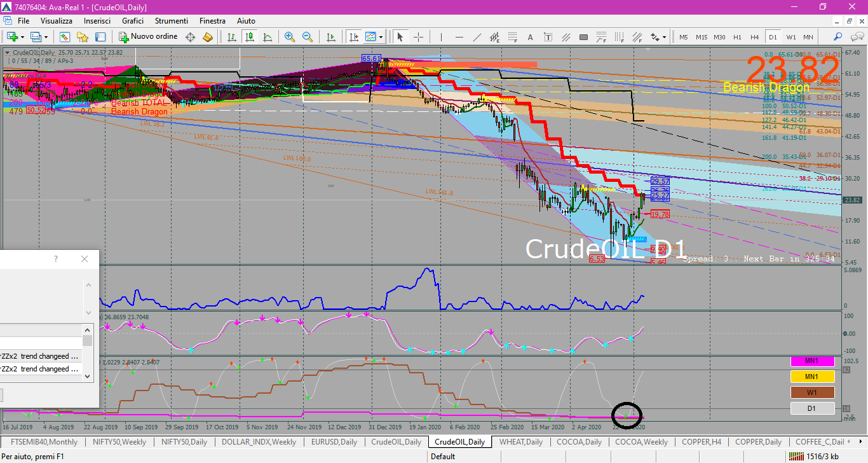The image size is (868, 463).
Task: Select the equidistant channel tool
Action: pyautogui.click(x=495, y=37)
